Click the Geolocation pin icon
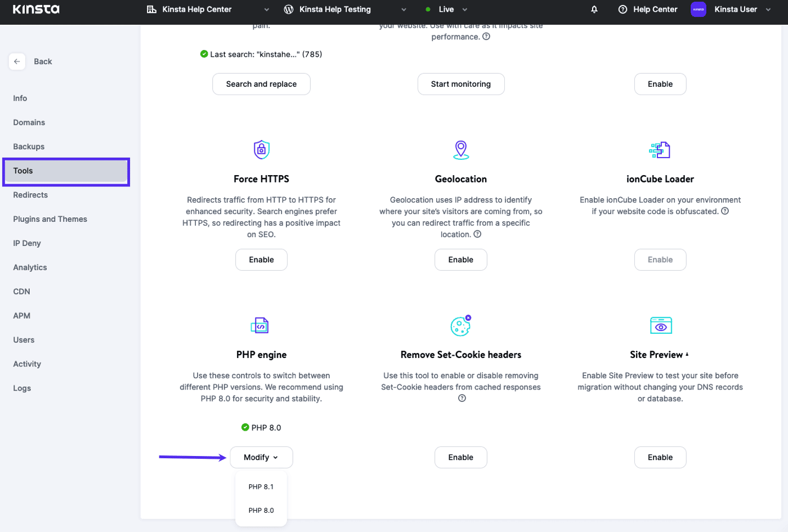The width and height of the screenshot is (788, 532). pos(460,149)
